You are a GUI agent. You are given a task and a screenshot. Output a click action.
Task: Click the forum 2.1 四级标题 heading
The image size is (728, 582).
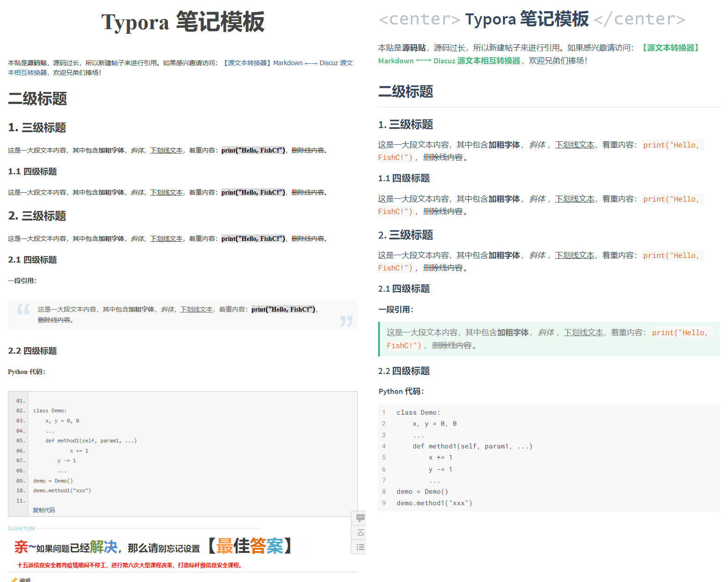click(x=32, y=260)
